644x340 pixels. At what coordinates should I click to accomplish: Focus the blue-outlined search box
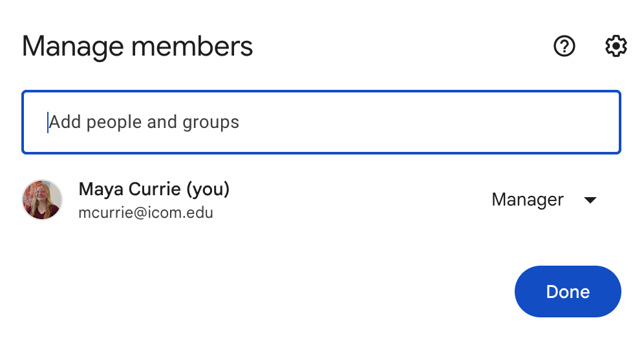(321, 122)
